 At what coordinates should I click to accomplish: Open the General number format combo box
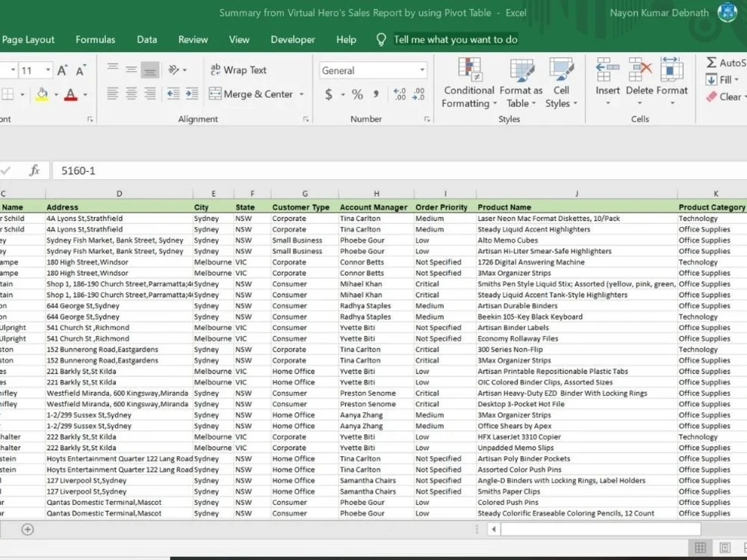(x=373, y=70)
